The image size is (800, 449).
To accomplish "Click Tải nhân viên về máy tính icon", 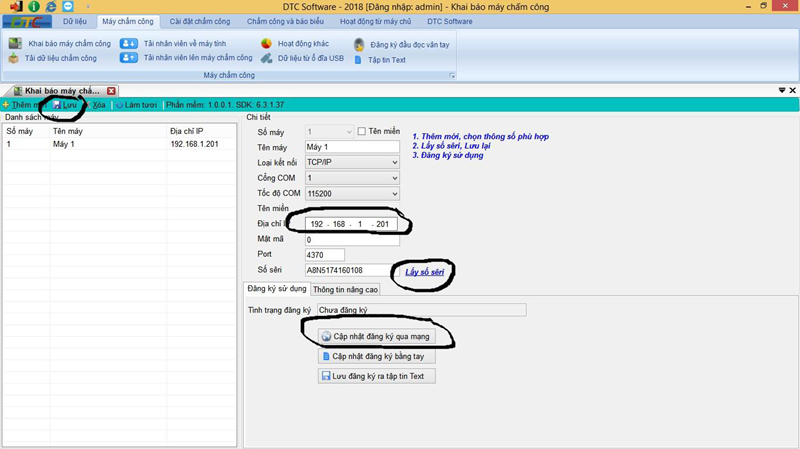I will (x=129, y=44).
